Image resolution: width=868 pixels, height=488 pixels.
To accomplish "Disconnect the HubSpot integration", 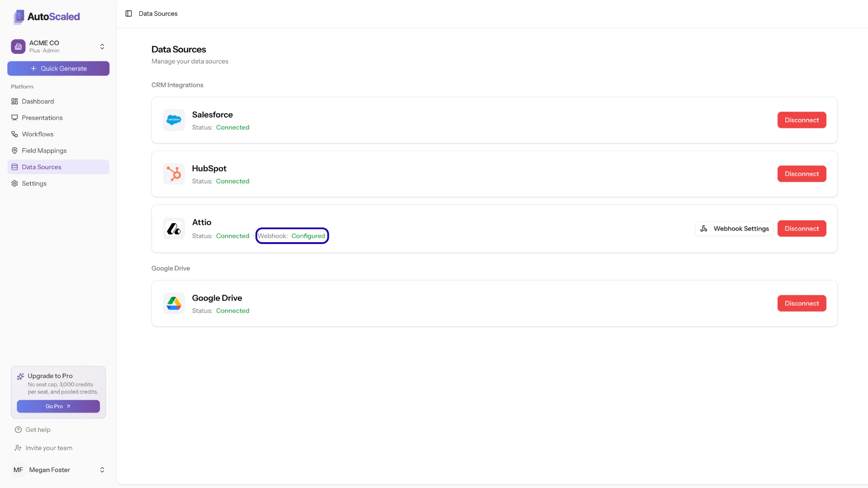I will coord(802,174).
